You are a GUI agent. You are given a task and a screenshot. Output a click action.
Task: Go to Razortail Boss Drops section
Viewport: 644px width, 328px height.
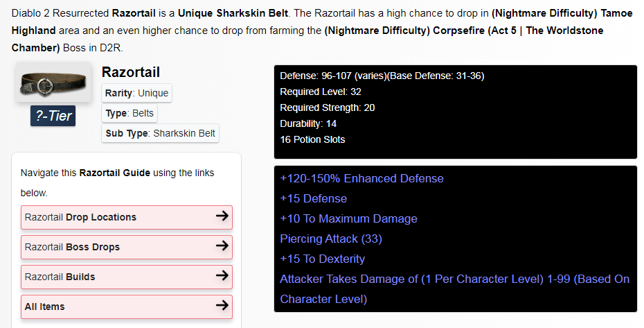(x=127, y=247)
